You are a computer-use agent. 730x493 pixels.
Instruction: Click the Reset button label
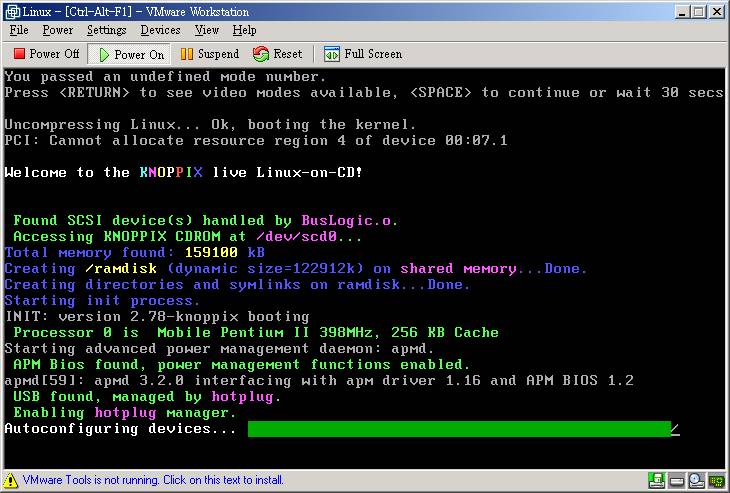pos(288,54)
